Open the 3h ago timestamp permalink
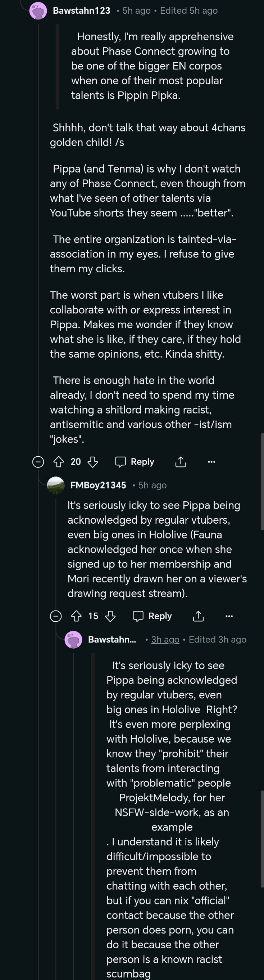The width and height of the screenshot is (264, 980). pyautogui.click(x=165, y=640)
